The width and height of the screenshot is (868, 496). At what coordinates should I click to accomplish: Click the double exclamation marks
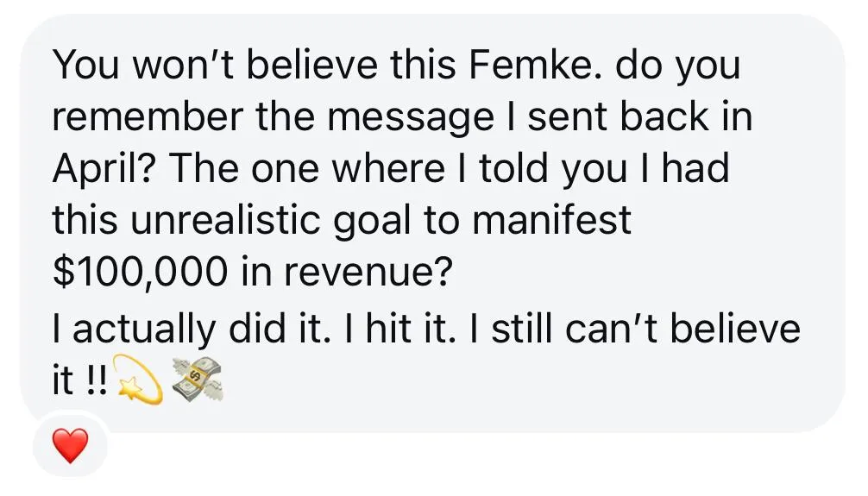[96, 381]
